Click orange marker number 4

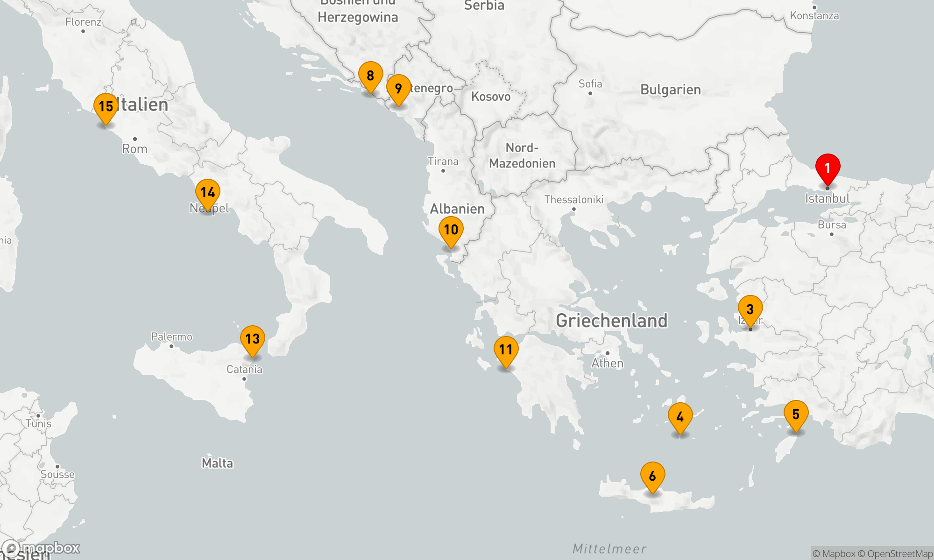[x=680, y=417]
